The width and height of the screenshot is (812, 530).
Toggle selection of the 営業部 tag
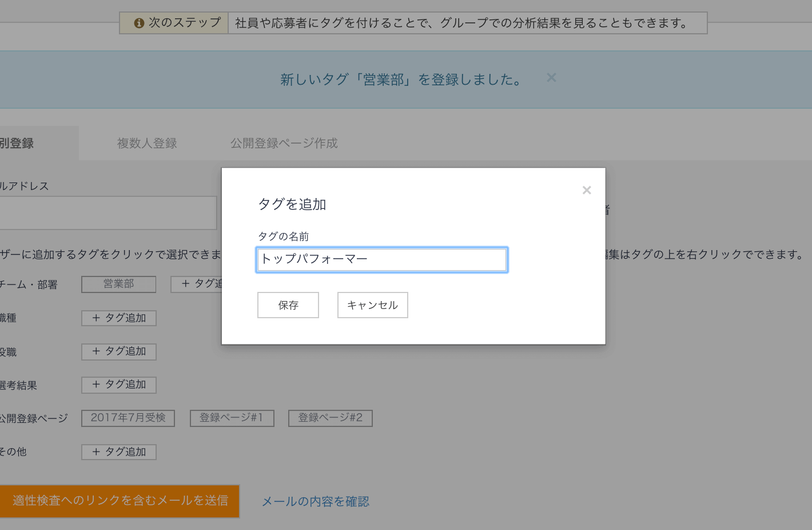pyautogui.click(x=118, y=284)
